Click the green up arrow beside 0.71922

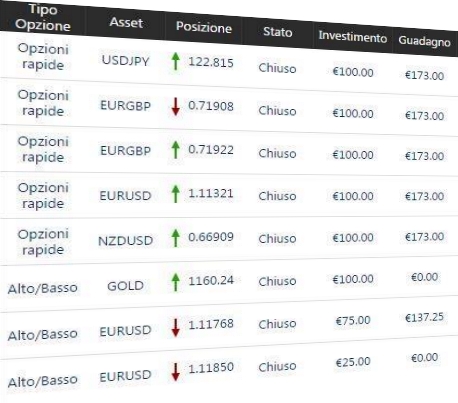pos(175,150)
